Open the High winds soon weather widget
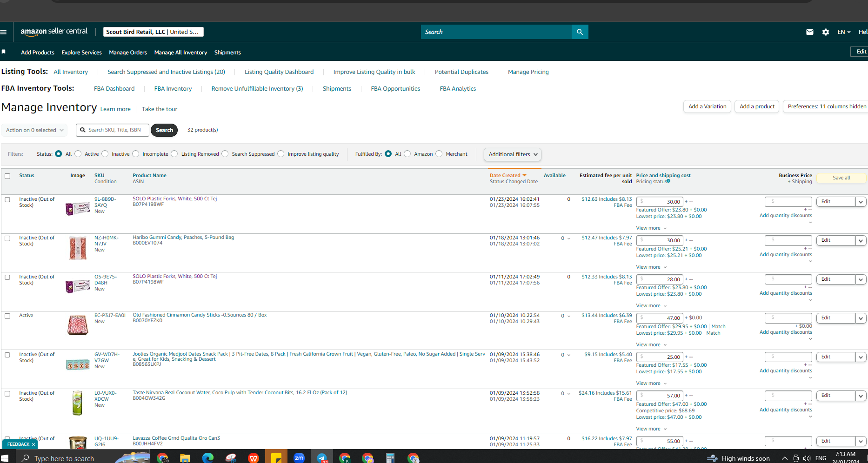The height and width of the screenshot is (463, 868). [x=738, y=458]
